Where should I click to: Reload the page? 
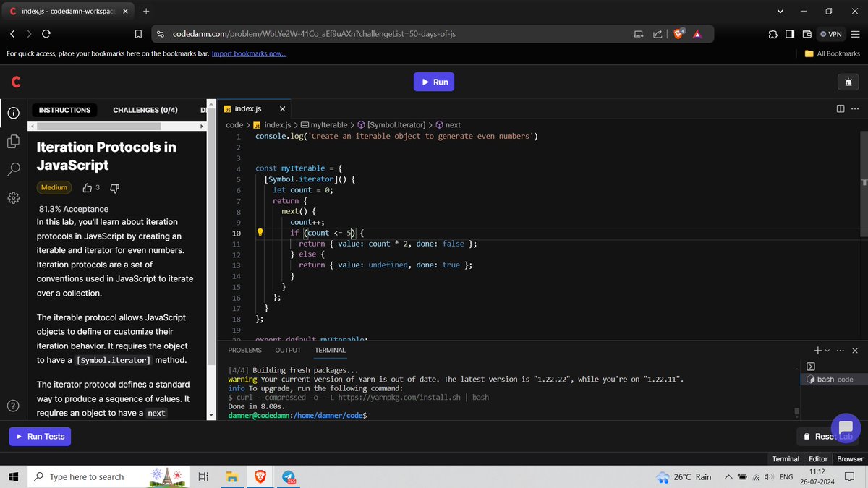pos(46,33)
